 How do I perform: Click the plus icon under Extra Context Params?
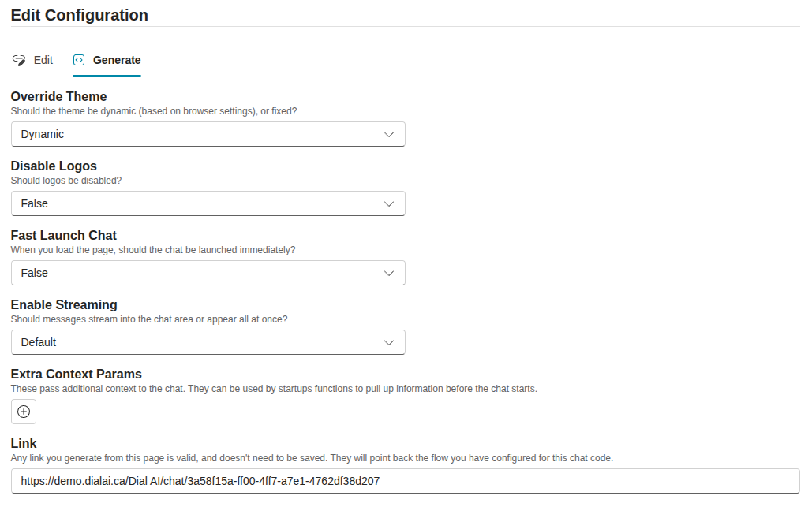point(23,411)
